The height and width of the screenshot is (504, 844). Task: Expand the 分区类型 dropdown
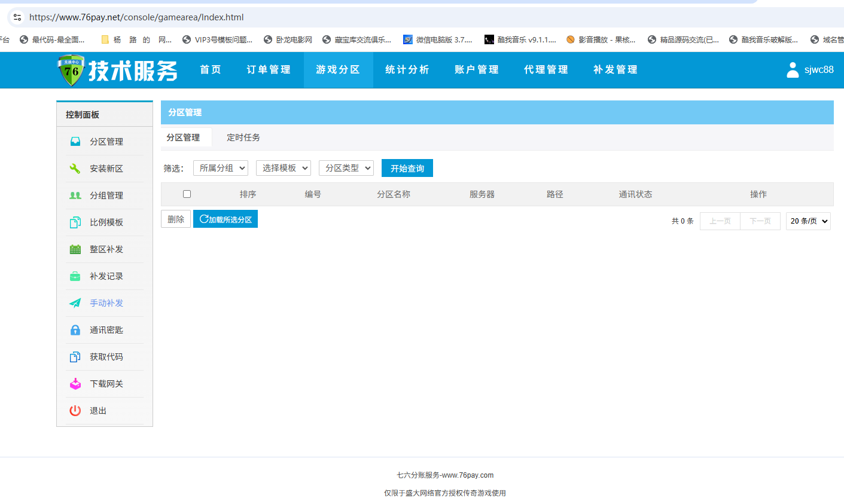pos(346,168)
